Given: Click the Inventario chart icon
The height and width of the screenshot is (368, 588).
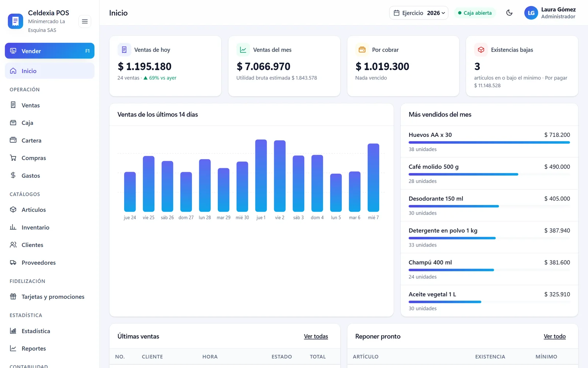Looking at the screenshot, I should coord(13,227).
